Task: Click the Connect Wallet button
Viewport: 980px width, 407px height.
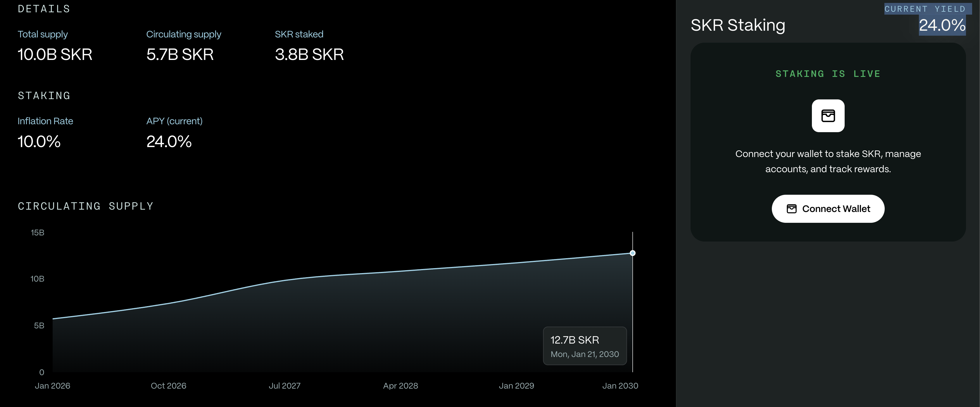Action: [x=828, y=209]
